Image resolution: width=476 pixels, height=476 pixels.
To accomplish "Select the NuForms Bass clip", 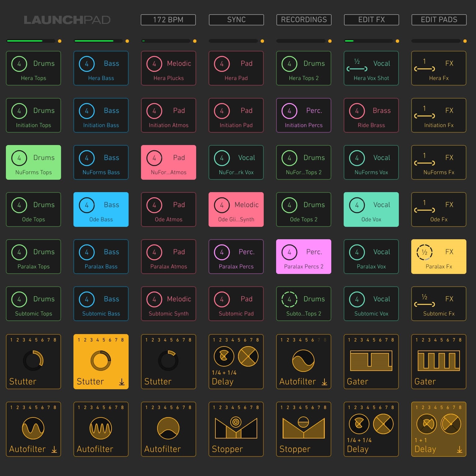I will click(x=101, y=162).
